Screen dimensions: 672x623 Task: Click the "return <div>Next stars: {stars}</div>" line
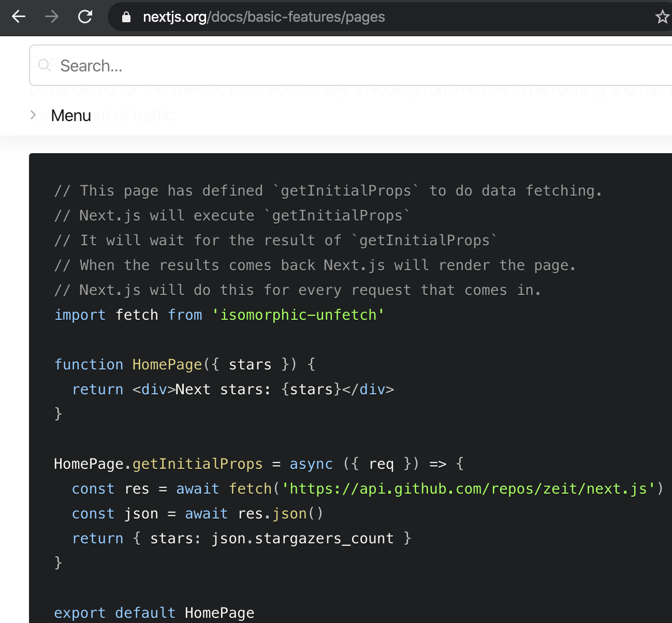(233, 389)
